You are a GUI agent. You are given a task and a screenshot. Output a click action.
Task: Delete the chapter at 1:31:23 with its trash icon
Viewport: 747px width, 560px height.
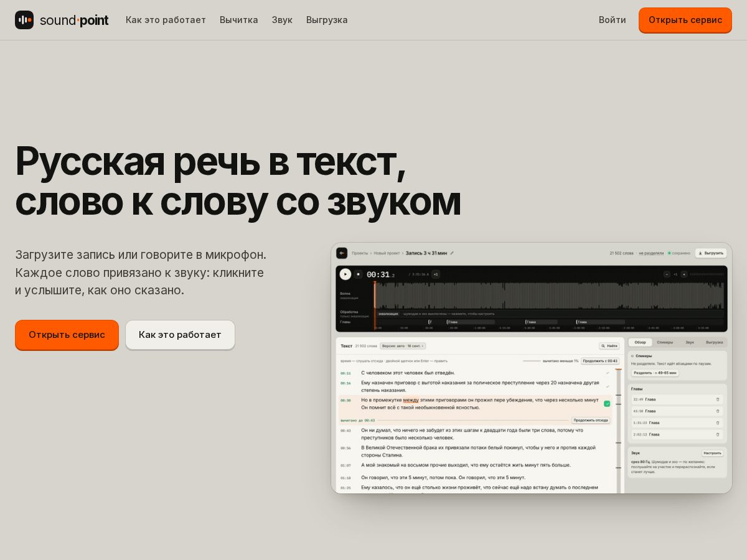718,422
